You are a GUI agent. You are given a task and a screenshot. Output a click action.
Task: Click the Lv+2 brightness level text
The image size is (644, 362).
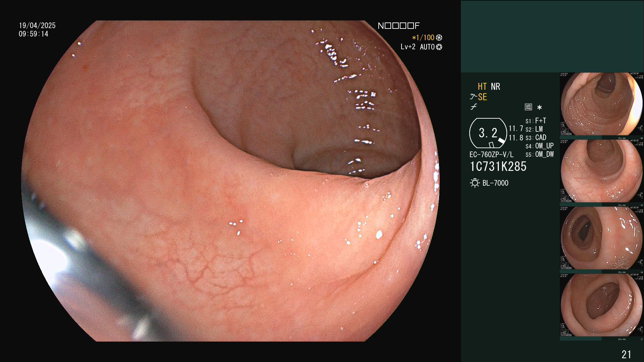click(408, 47)
